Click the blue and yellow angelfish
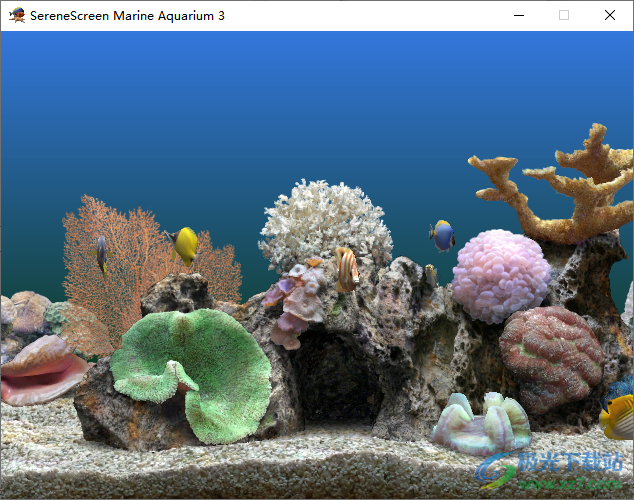 click(442, 236)
